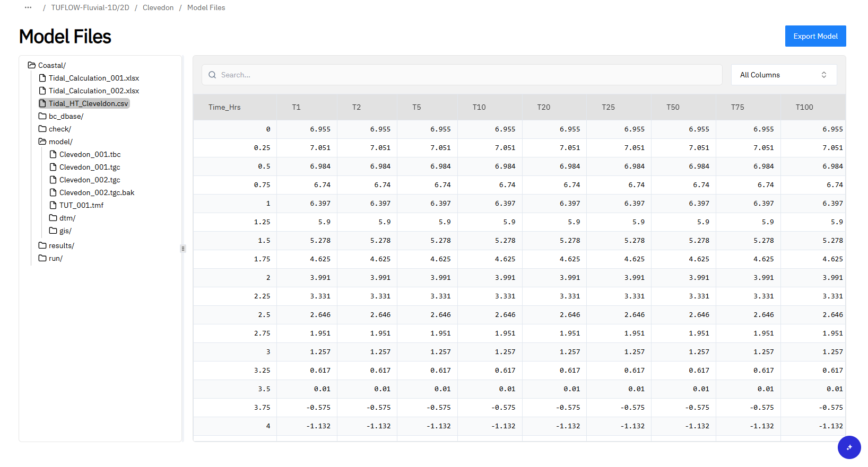Click the check folder icon
The height and width of the screenshot is (467, 868).
(42, 129)
